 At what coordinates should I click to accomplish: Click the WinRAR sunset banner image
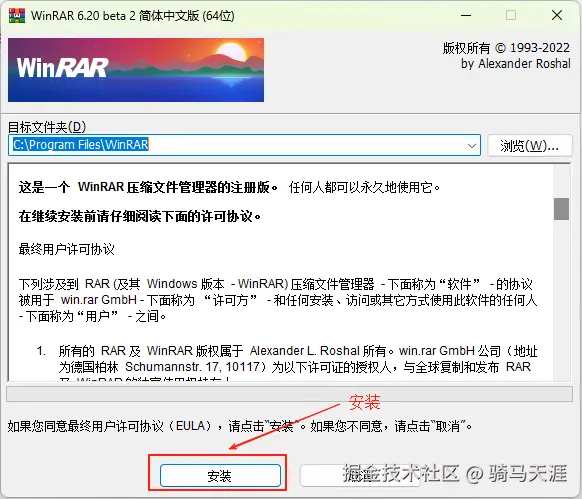pyautogui.click(x=136, y=70)
